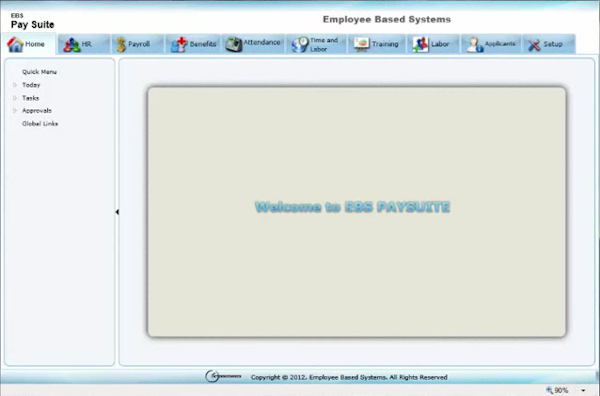
Task: Click the Training presentation icon
Action: click(362, 44)
